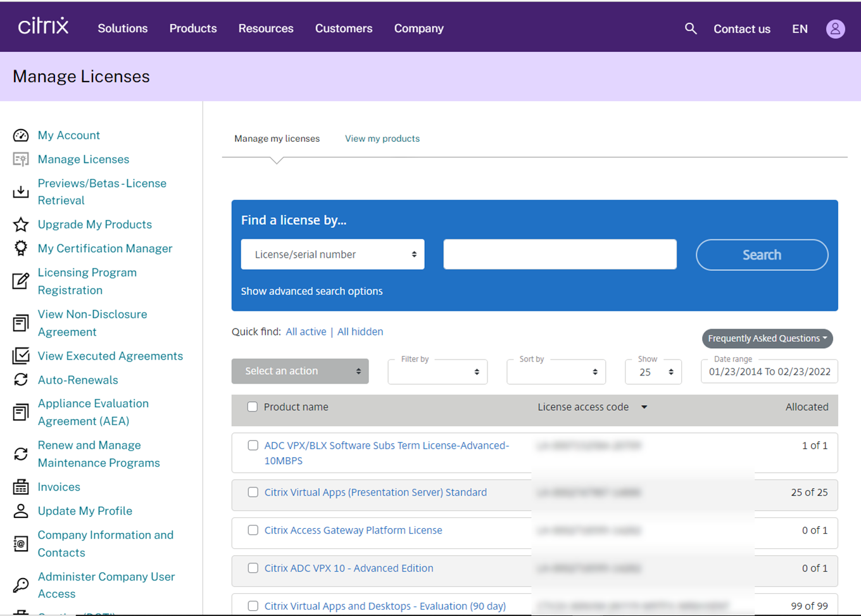Open the Sort by dropdown
This screenshot has height=616, width=861.
pyautogui.click(x=556, y=372)
